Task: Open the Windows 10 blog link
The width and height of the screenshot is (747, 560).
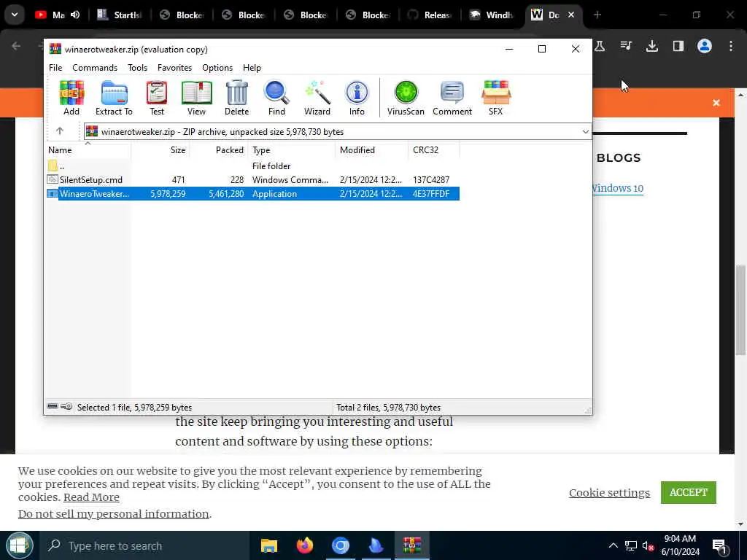Action: (618, 188)
